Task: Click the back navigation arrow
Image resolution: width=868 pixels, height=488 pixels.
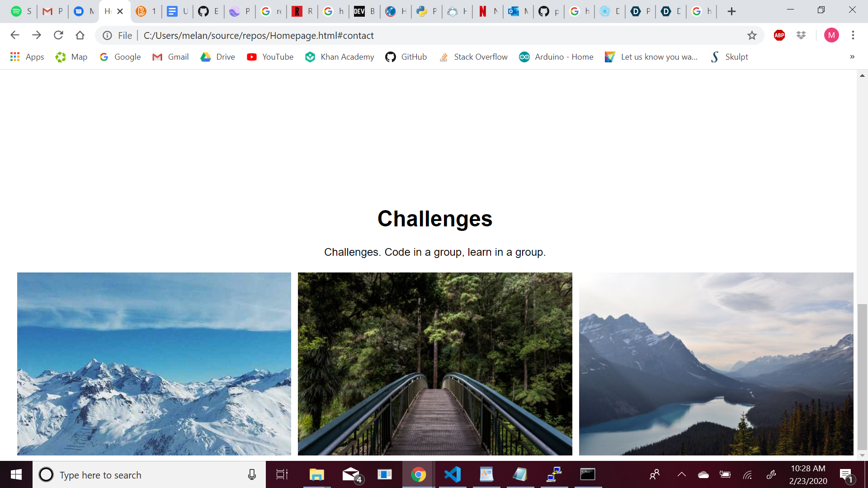Action: [15, 35]
